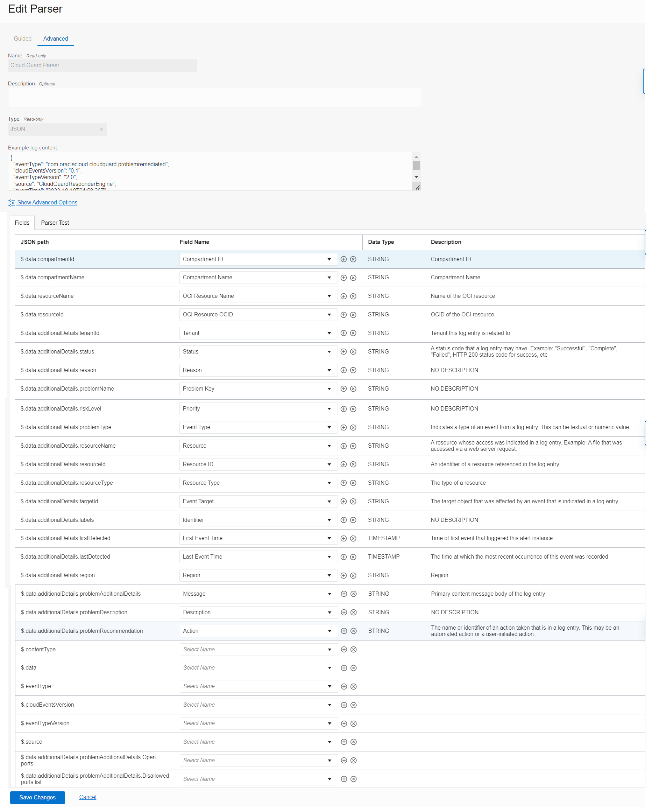Click add icon beside First Event Time row
The image size is (659, 812).
point(343,538)
